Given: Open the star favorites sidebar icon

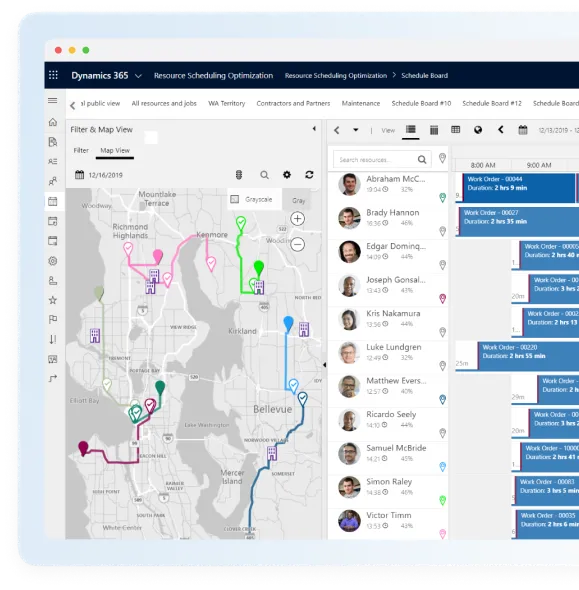Looking at the screenshot, I should coord(53,300).
